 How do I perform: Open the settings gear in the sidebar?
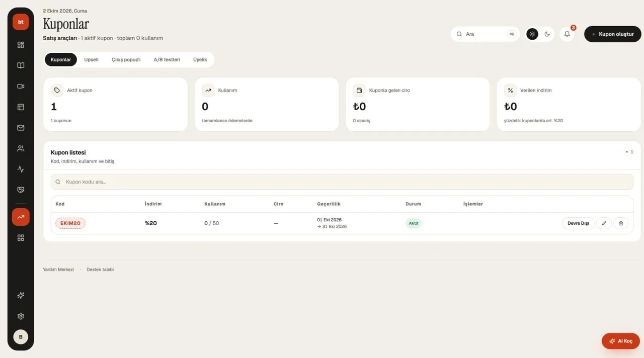[x=21, y=316]
